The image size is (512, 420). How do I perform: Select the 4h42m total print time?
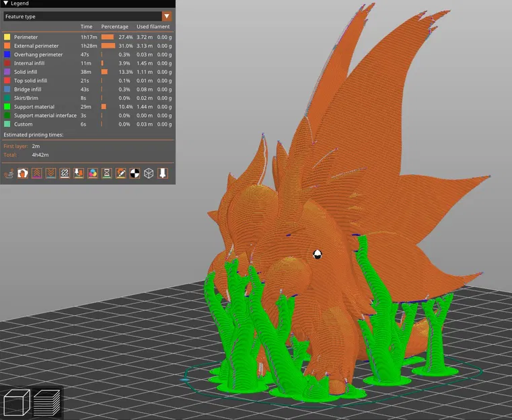[40, 155]
